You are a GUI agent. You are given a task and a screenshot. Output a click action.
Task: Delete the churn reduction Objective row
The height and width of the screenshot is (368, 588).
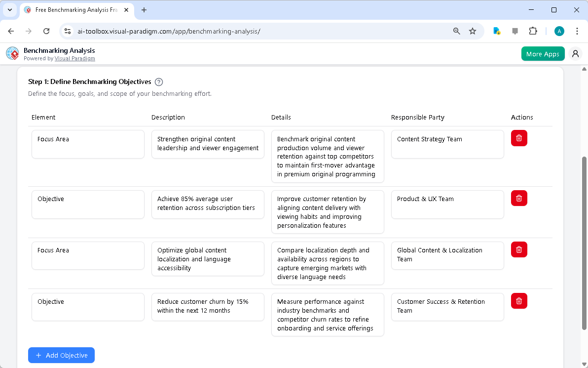(x=519, y=301)
